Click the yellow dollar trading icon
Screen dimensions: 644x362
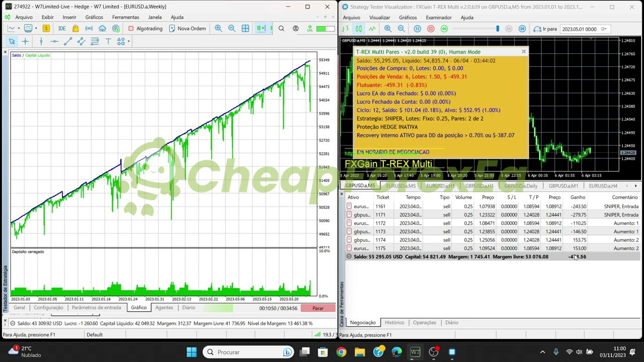pyautogui.click(x=46, y=29)
